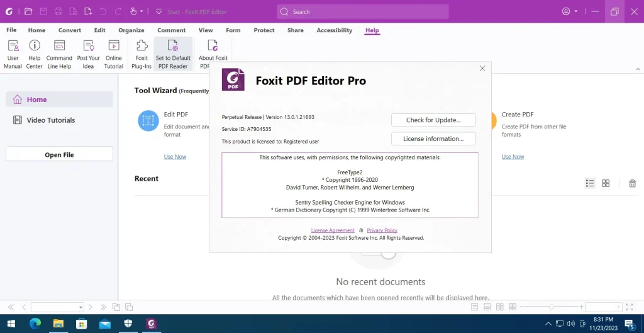Viewport: 644px width, 333px height.
Task: Expand the Hand tool dropdown arrow
Action: click(x=142, y=11)
